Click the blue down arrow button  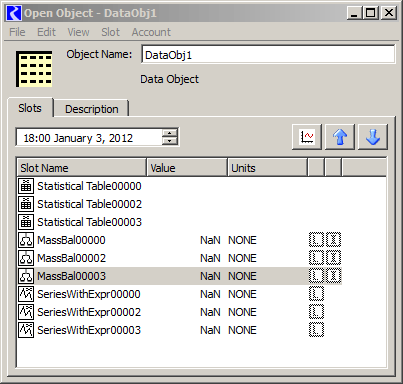click(373, 137)
